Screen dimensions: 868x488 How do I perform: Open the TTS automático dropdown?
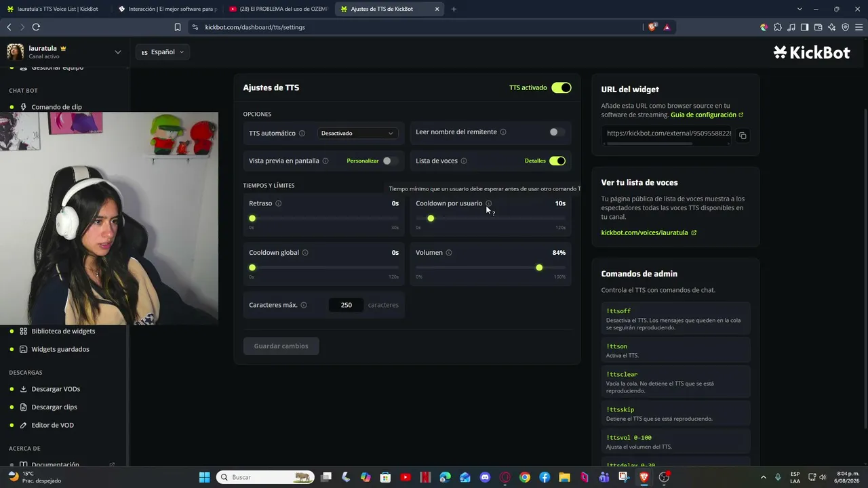tap(357, 134)
